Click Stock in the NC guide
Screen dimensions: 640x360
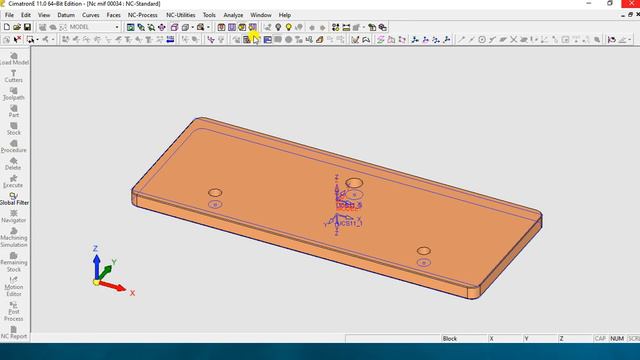(x=13, y=129)
